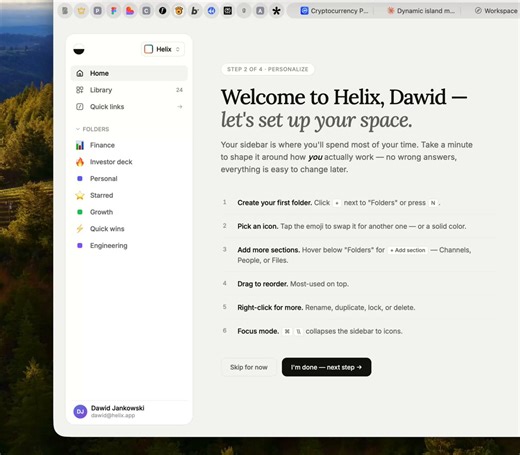Click the gray 'C' pinned tab icon
The width and height of the screenshot is (520, 455).
pos(146,11)
